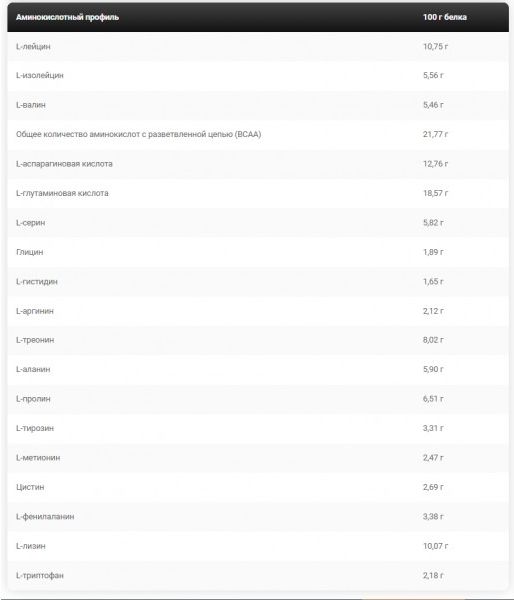Select the L-треонин value 8,02 г
This screenshot has width=514, height=600.
coord(433,340)
